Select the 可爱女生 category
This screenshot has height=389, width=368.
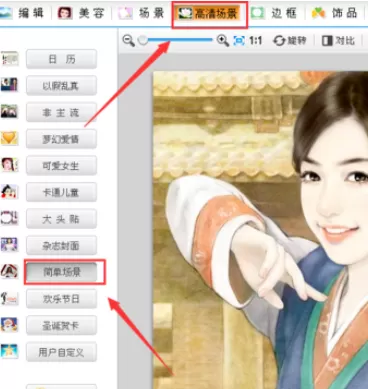[61, 166]
